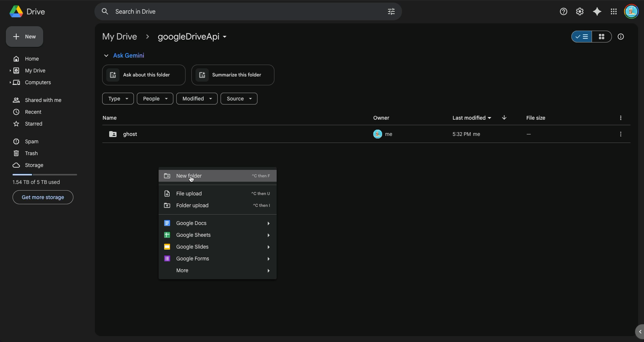The image size is (644, 342).
Task: Select Folder upload menu item
Action: pos(218,205)
